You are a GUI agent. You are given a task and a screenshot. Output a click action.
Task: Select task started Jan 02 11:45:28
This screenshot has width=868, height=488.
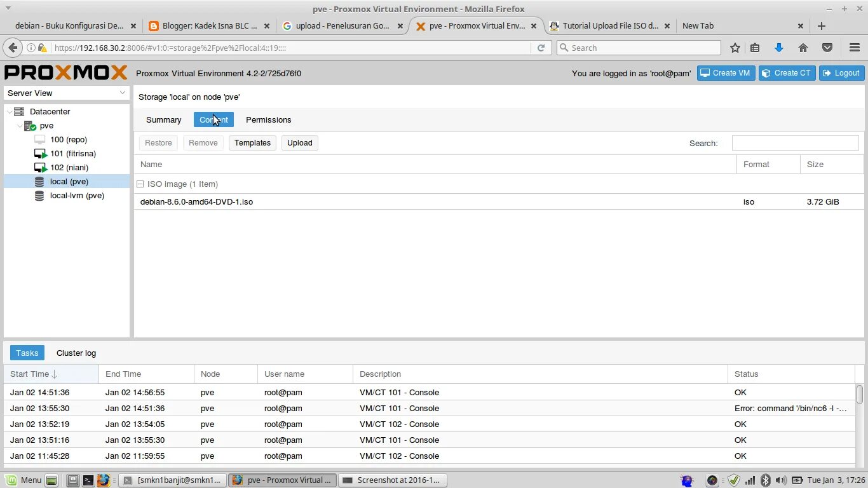tap(430, 456)
